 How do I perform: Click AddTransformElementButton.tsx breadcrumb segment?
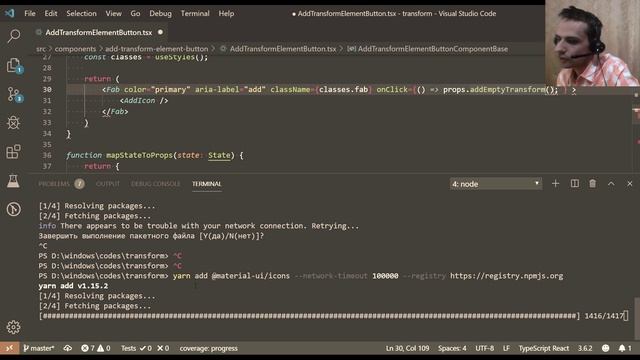point(283,49)
